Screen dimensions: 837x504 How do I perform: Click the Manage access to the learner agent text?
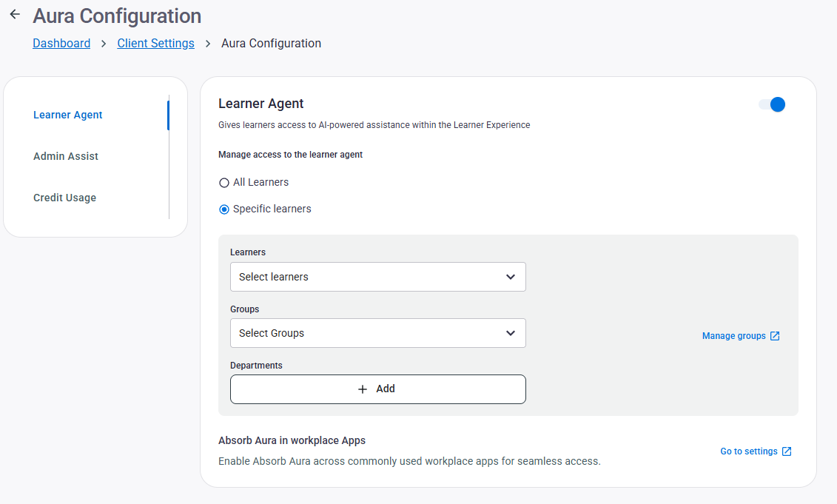290,154
